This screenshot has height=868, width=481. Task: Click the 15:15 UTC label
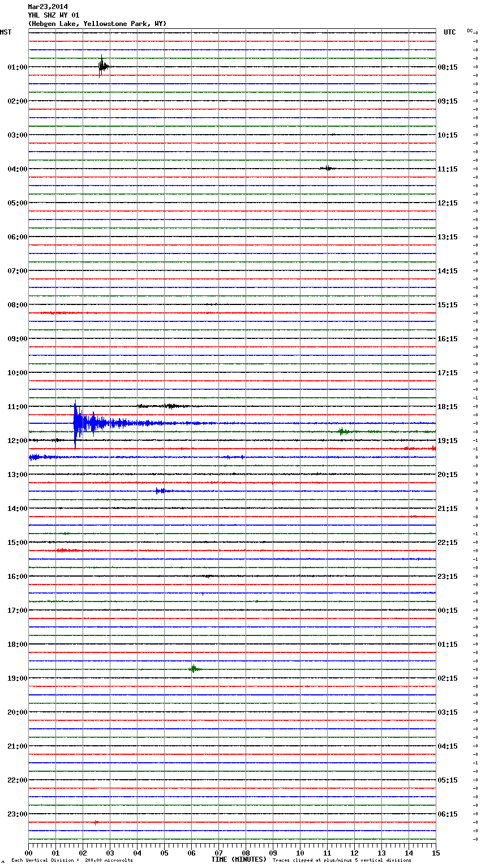pos(448,305)
